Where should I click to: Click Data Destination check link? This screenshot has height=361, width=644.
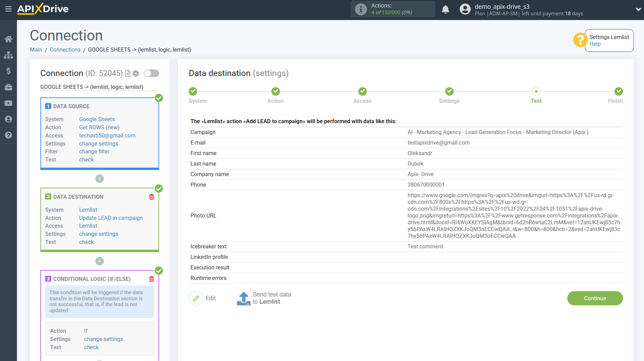tap(86, 242)
